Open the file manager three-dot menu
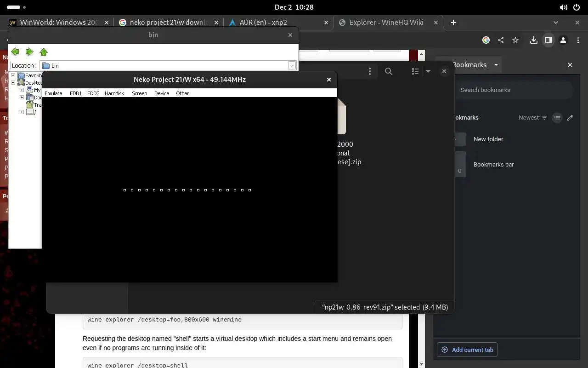Screen dimensions: 588x368 pos(370,71)
